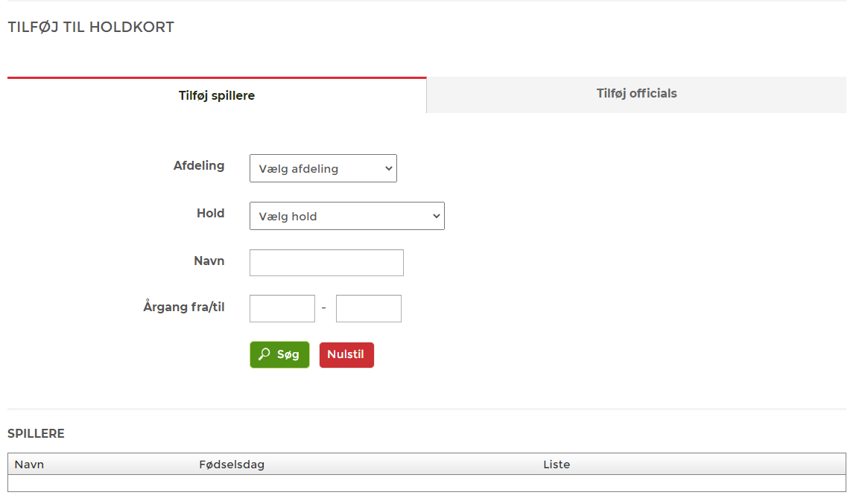Click the Årgang fra/til label

[184, 307]
